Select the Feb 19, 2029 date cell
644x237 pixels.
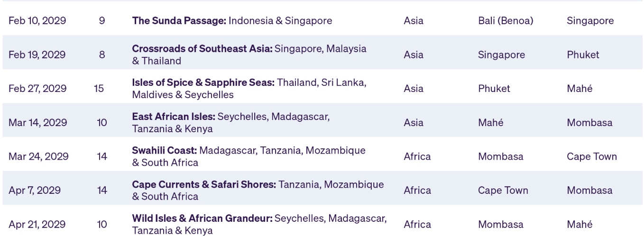(37, 55)
